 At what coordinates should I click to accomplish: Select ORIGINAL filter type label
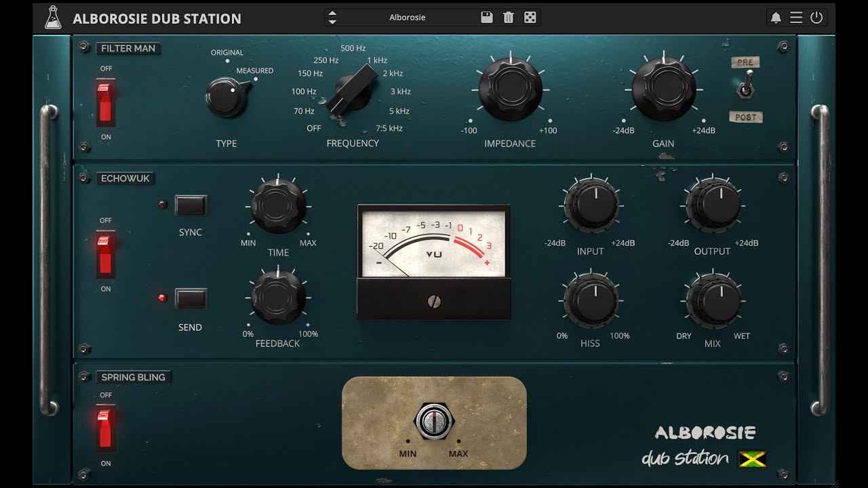point(227,52)
